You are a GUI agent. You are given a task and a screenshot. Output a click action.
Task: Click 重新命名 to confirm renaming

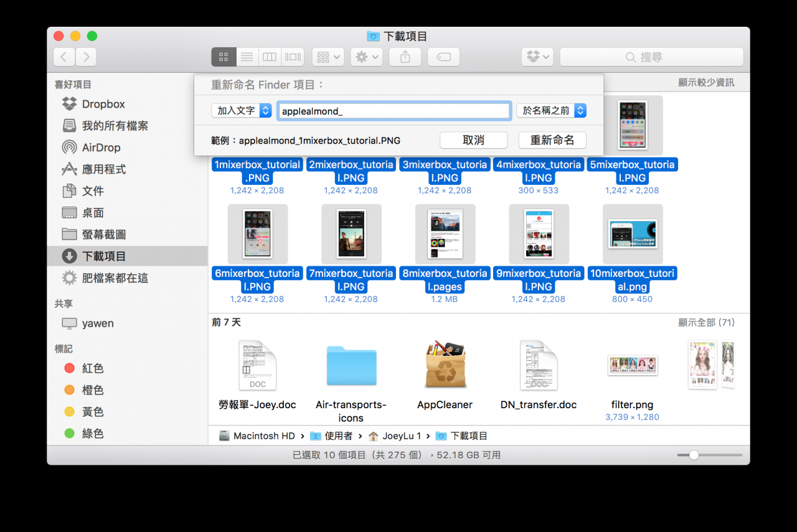click(x=552, y=140)
